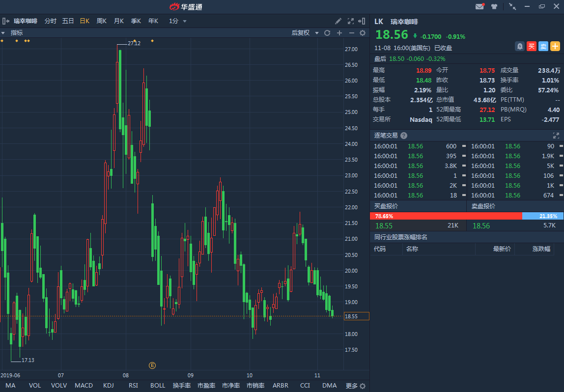Open the skin theme shirt icon

pos(494,6)
